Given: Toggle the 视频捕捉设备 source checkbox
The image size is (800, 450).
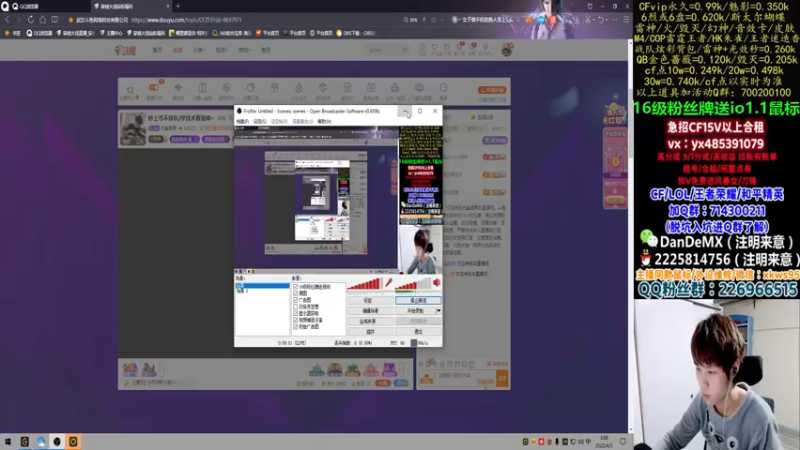Looking at the screenshot, I should 295,320.
